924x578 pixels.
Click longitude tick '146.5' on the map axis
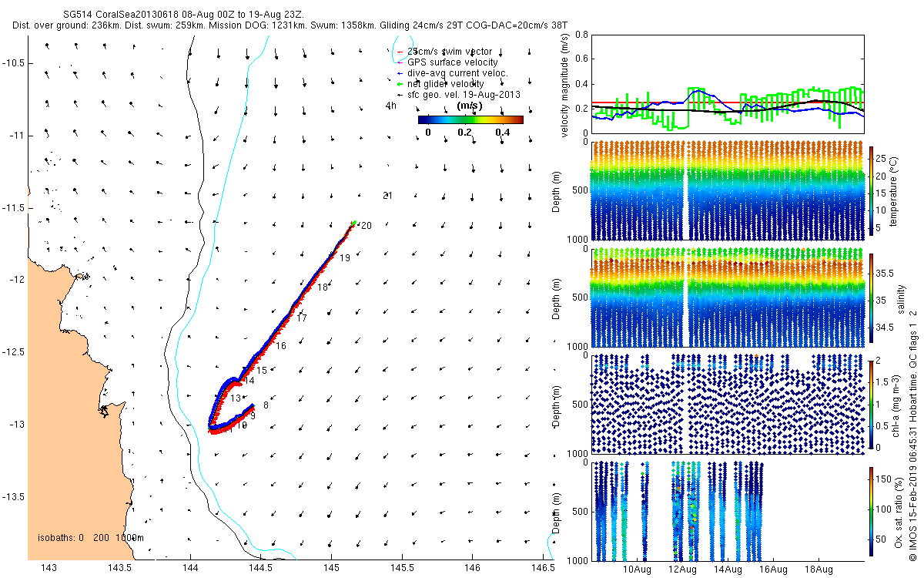542,569
